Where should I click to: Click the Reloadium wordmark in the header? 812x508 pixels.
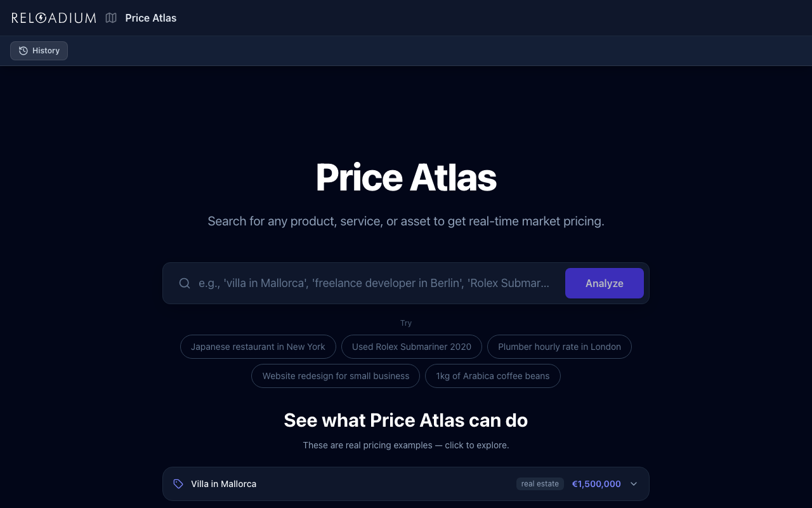pyautogui.click(x=53, y=18)
